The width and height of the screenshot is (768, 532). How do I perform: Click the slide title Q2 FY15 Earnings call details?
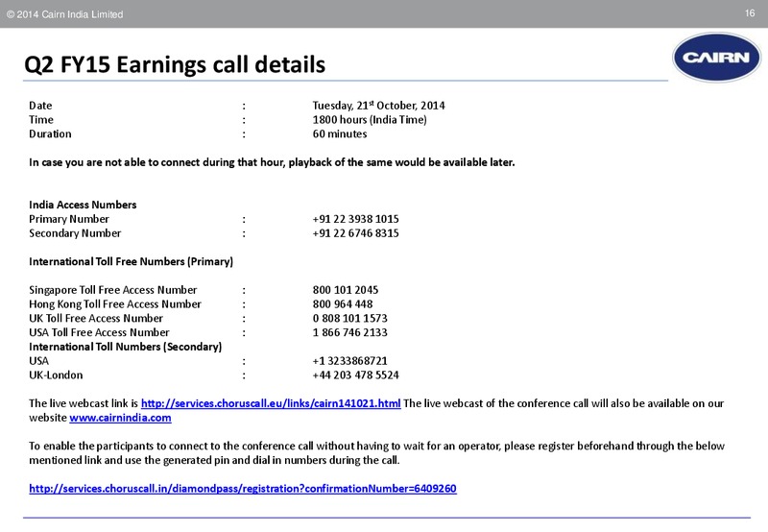175,64
